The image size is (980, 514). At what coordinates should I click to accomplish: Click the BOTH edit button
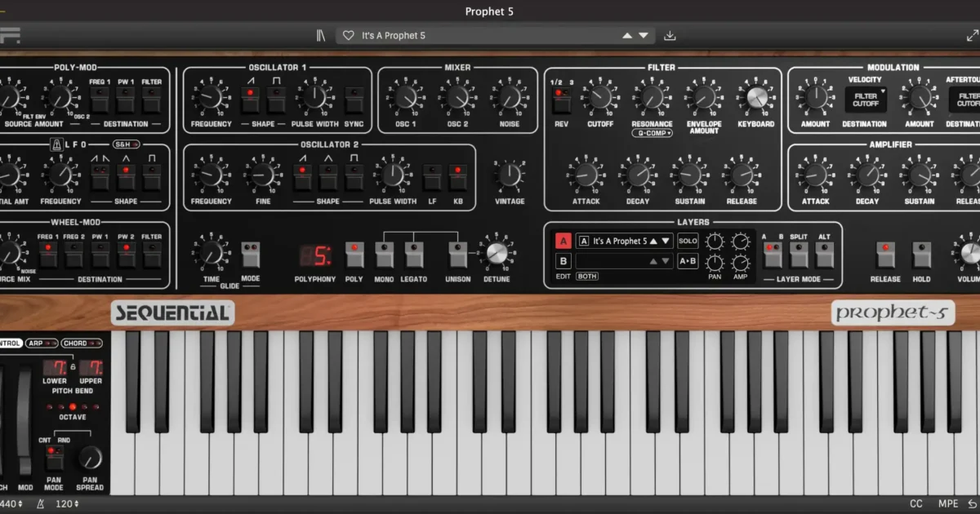[586, 277]
